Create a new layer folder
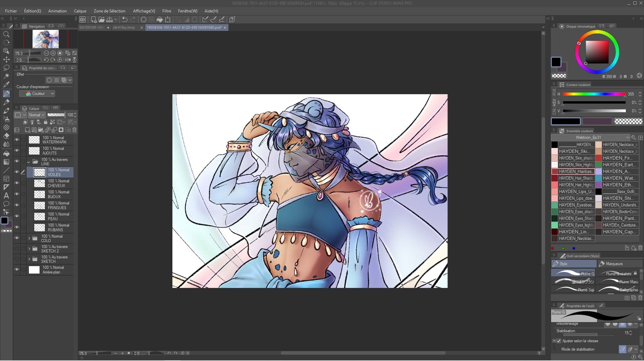Viewport: 644px width, 361px height. [x=41, y=130]
